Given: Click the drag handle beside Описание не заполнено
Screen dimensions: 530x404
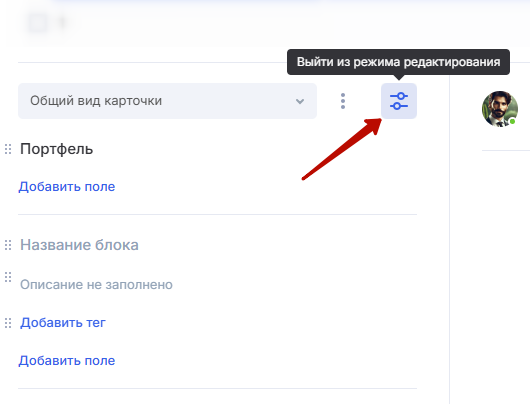Looking at the screenshot, I should [8, 277].
